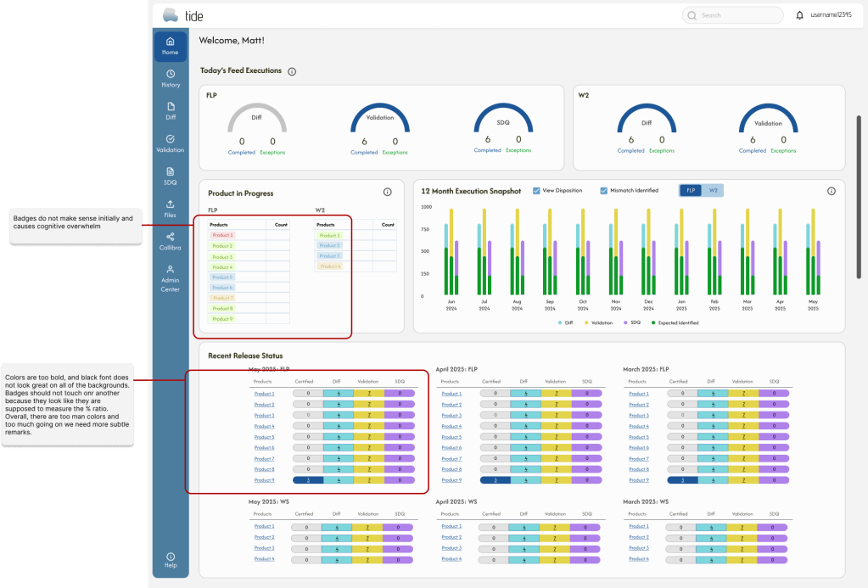
Task: Click info icon beside Today's Feed Executions
Action: pyautogui.click(x=292, y=71)
